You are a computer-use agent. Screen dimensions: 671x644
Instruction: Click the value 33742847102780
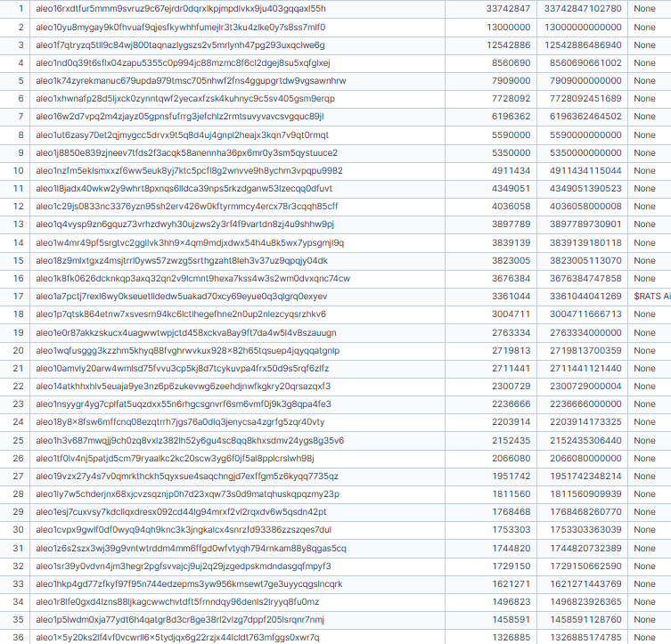pyautogui.click(x=583, y=9)
